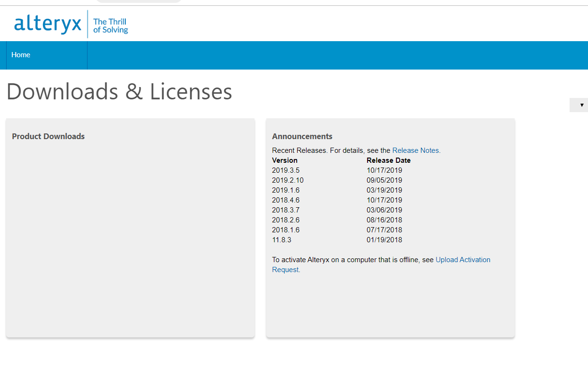Click the Announcements panel header
This screenshot has height=388, width=588.
[302, 136]
